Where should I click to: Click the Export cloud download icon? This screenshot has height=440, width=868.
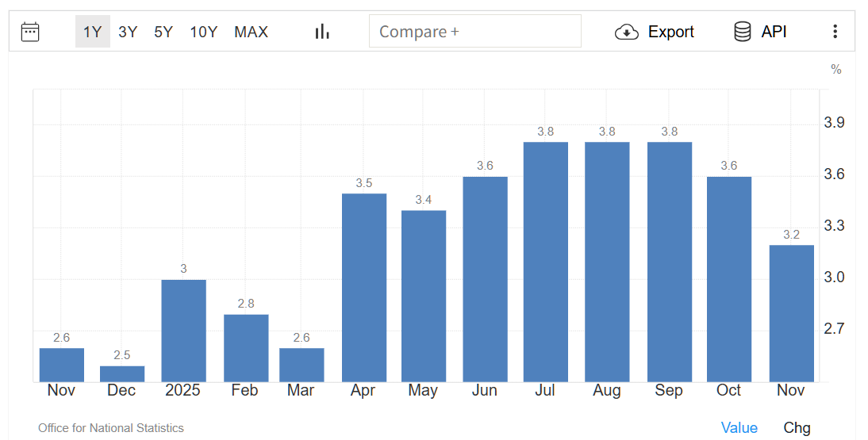(x=627, y=32)
